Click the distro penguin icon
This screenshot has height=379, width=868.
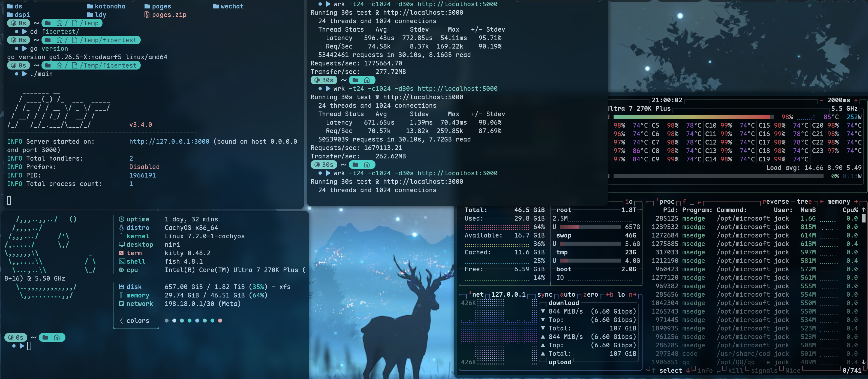coord(121,228)
